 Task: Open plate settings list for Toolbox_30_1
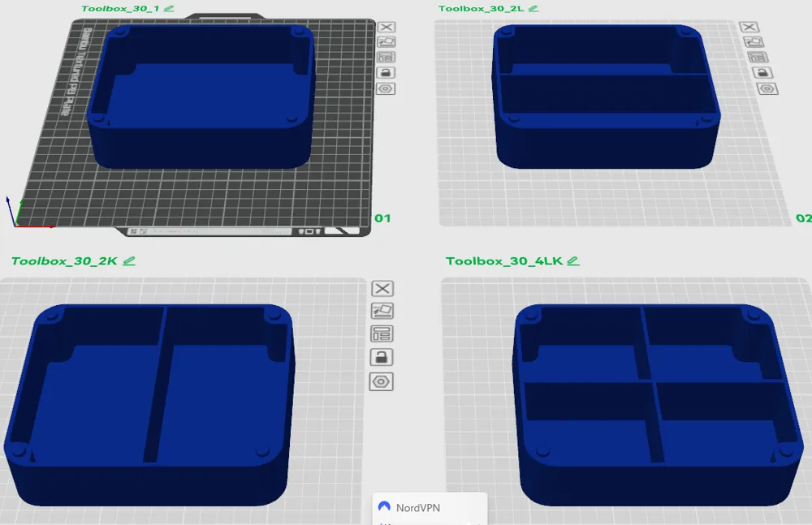pyautogui.click(x=385, y=57)
